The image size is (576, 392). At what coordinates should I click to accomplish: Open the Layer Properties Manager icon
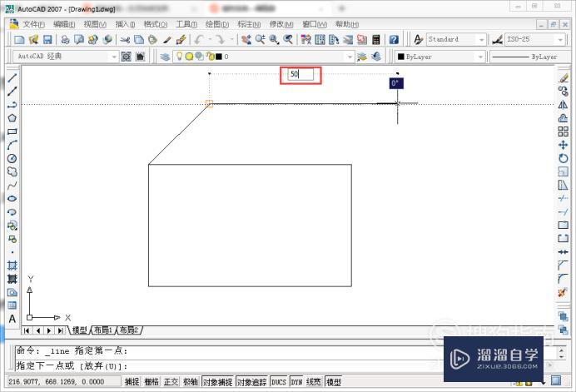click(x=165, y=57)
